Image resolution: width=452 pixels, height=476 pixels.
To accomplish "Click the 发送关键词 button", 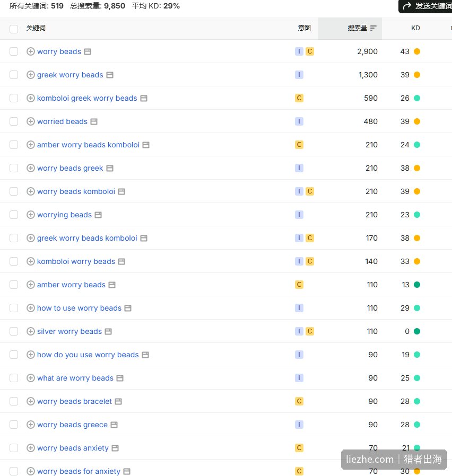I will coord(426,6).
